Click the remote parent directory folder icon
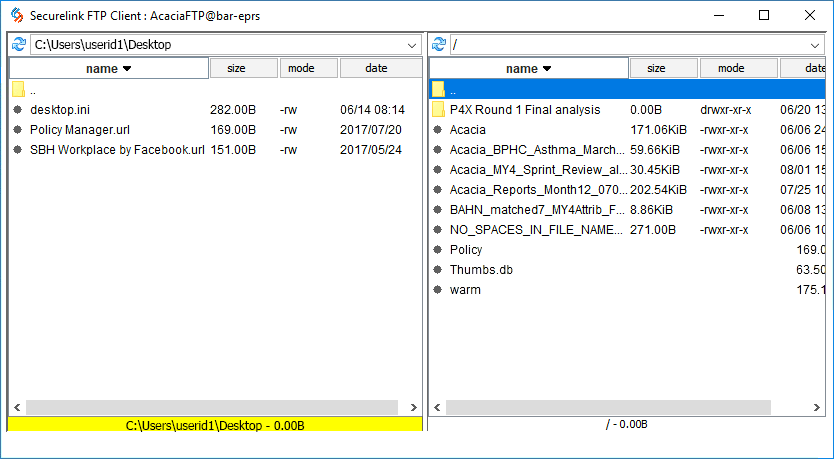This screenshot has width=834, height=459. 438,90
